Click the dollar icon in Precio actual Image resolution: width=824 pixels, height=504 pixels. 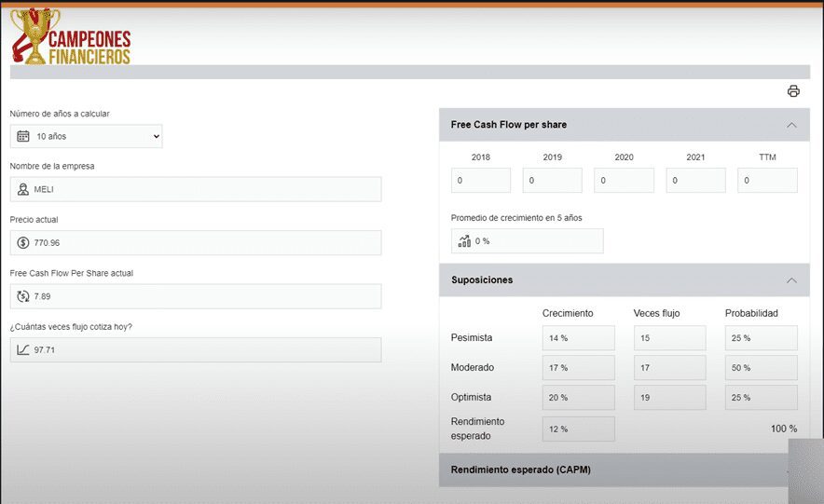[23, 242]
